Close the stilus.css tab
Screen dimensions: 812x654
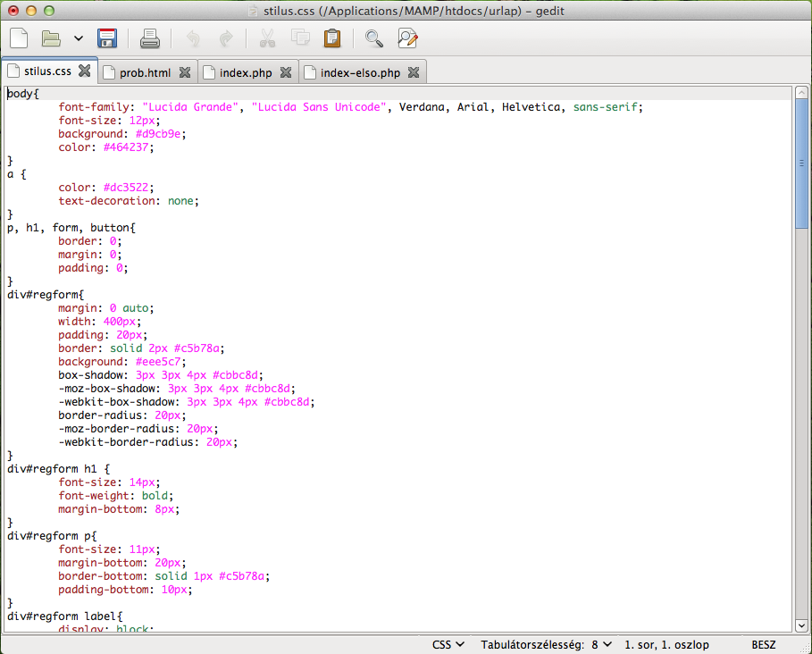tap(84, 71)
